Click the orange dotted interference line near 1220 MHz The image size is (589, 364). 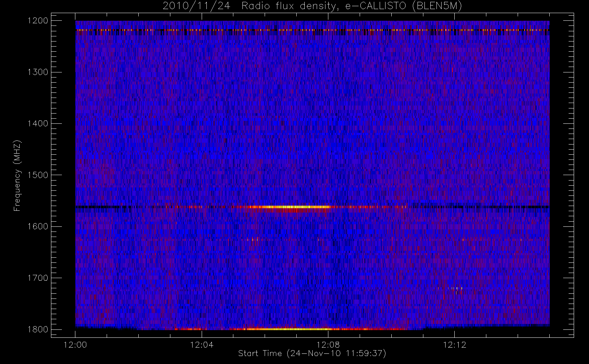click(x=312, y=30)
